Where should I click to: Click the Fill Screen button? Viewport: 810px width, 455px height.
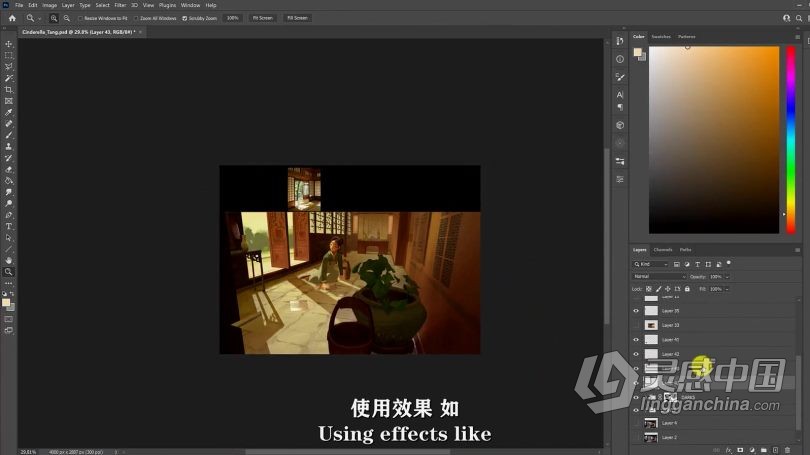[297, 18]
